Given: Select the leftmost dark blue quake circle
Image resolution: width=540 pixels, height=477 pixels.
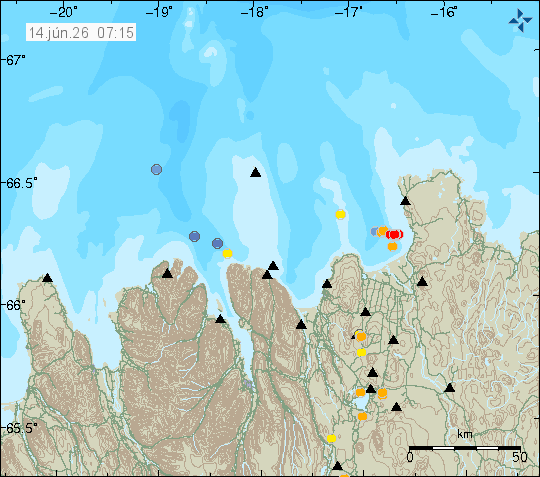Looking at the screenshot, I should pyautogui.click(x=195, y=237).
